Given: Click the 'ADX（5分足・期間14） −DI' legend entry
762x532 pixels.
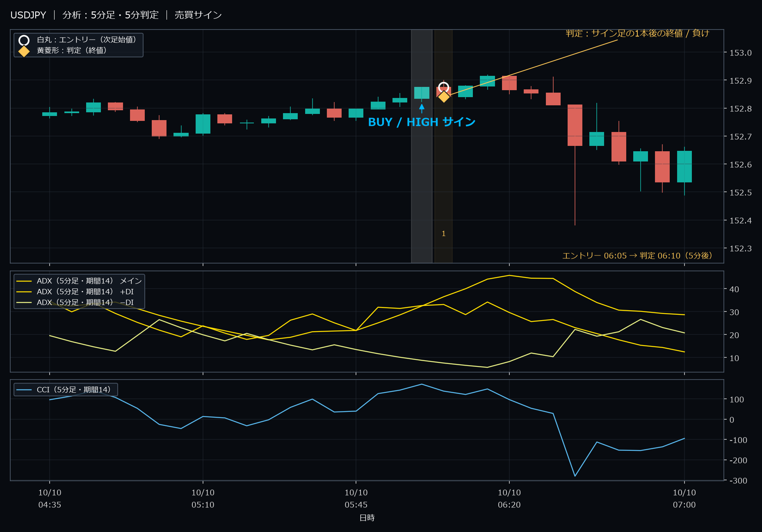Looking at the screenshot, I should click(x=85, y=302).
